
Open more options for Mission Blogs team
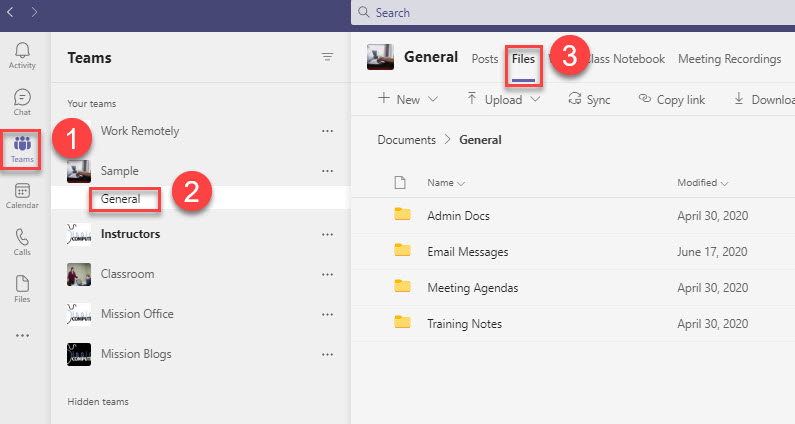[x=328, y=355]
